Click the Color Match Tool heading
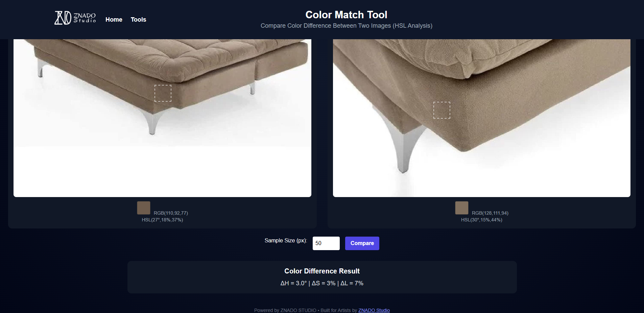Image resolution: width=644 pixels, height=313 pixels. (346, 15)
